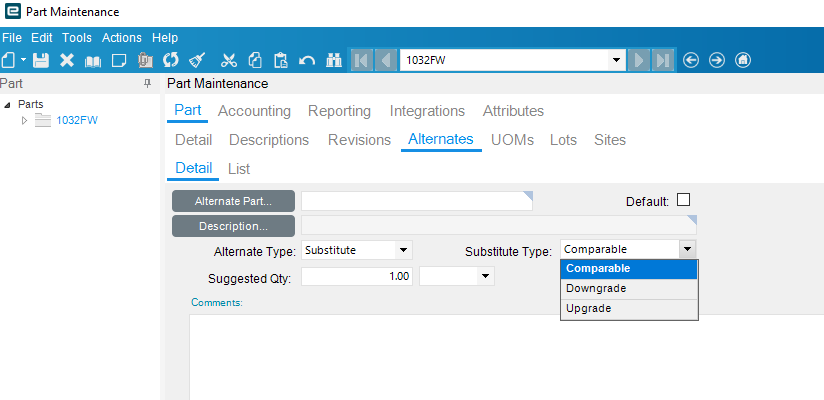Tick the Default checkbox
This screenshot has height=400, width=824.
[x=684, y=200]
